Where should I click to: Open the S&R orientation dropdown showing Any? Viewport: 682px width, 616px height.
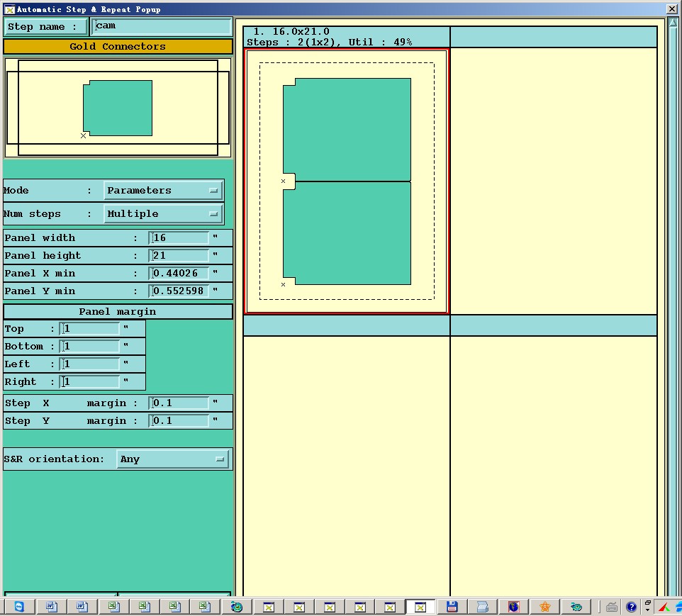point(173,459)
